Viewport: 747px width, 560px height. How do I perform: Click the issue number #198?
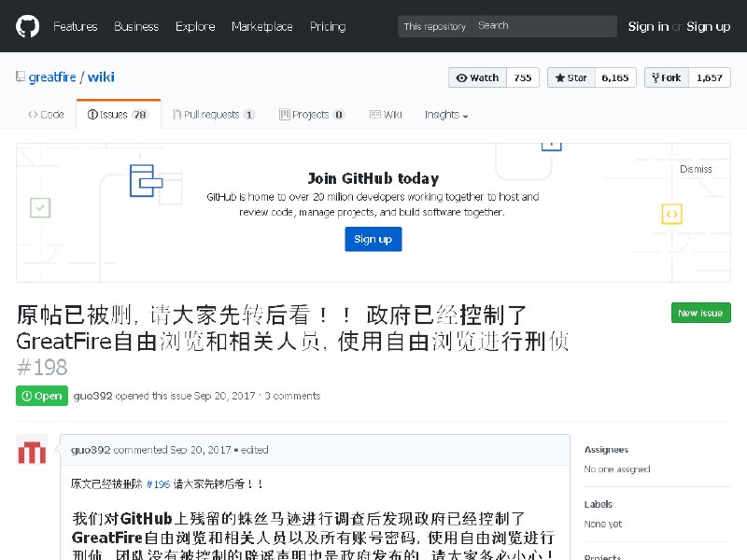(x=42, y=367)
